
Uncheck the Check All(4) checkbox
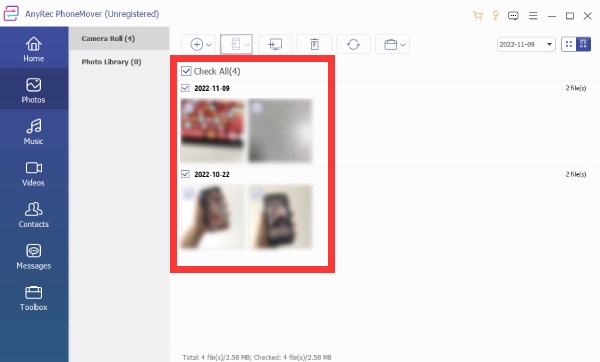click(186, 71)
